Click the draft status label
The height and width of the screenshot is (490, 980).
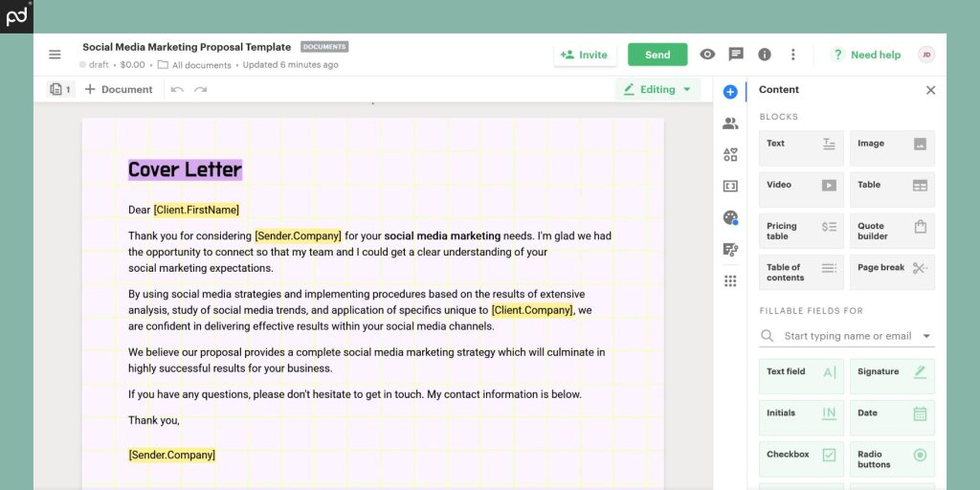94,65
